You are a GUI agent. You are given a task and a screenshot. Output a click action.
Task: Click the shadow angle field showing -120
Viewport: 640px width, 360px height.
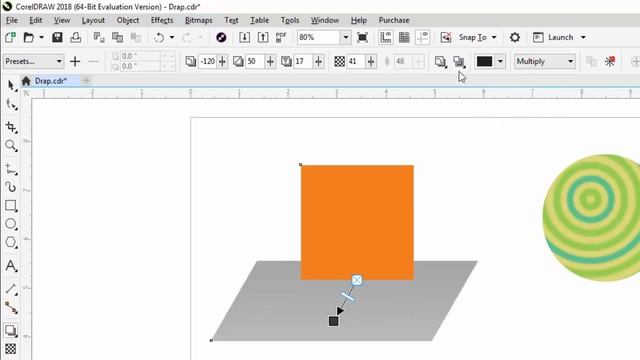click(208, 61)
